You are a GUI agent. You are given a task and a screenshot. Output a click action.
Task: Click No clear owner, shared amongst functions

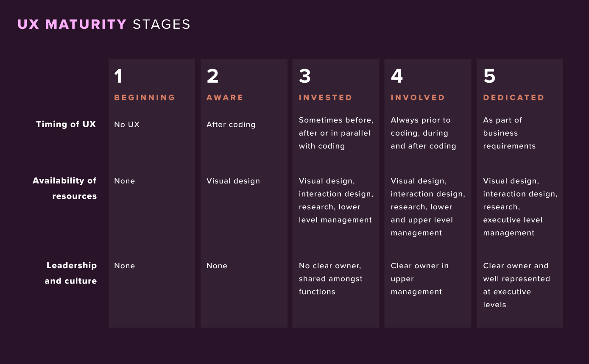(x=331, y=279)
